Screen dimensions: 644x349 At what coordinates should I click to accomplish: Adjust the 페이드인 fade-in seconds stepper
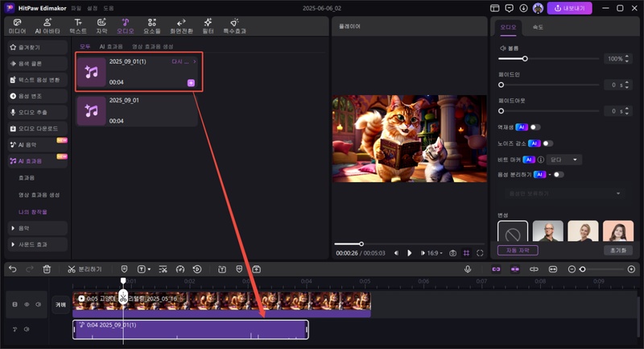pyautogui.click(x=627, y=85)
